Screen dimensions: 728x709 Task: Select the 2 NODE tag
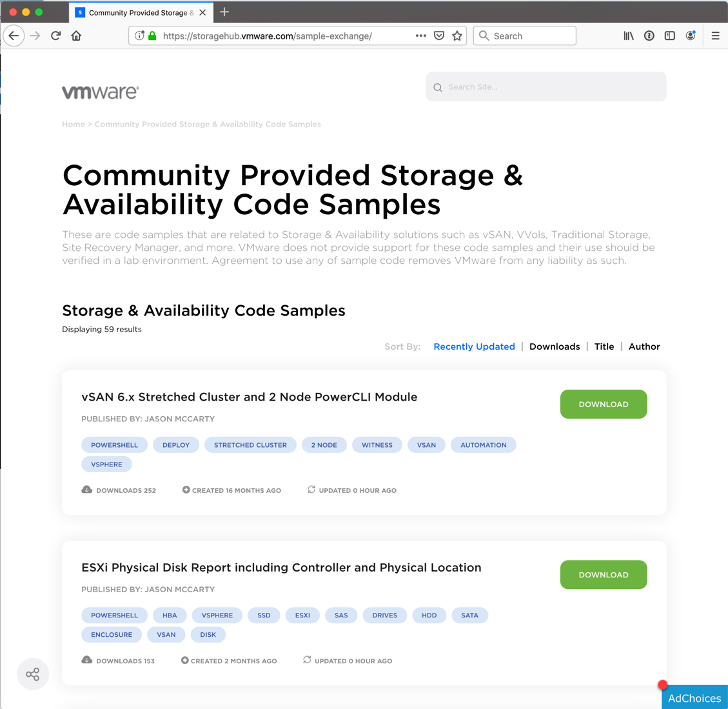coord(324,445)
